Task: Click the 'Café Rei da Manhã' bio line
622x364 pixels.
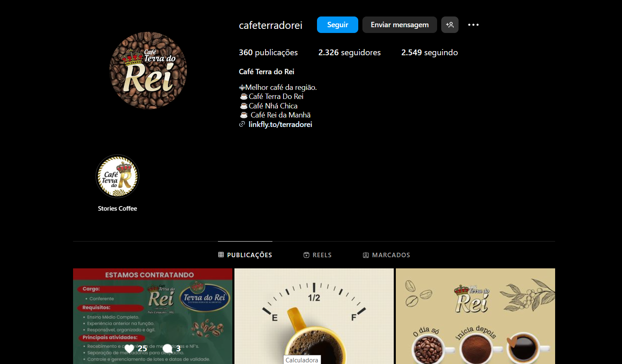Action: [x=281, y=115]
